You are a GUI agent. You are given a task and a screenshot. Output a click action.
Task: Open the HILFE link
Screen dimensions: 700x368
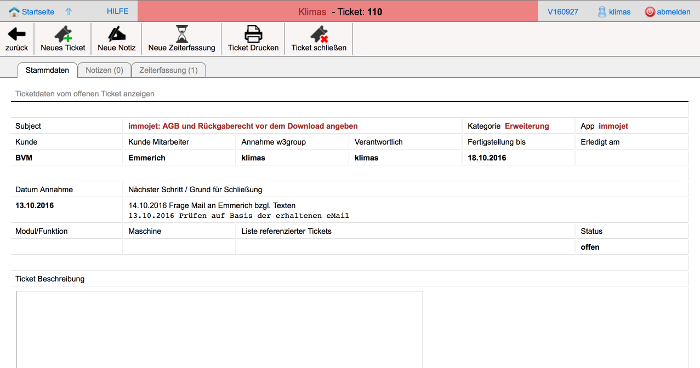(117, 11)
